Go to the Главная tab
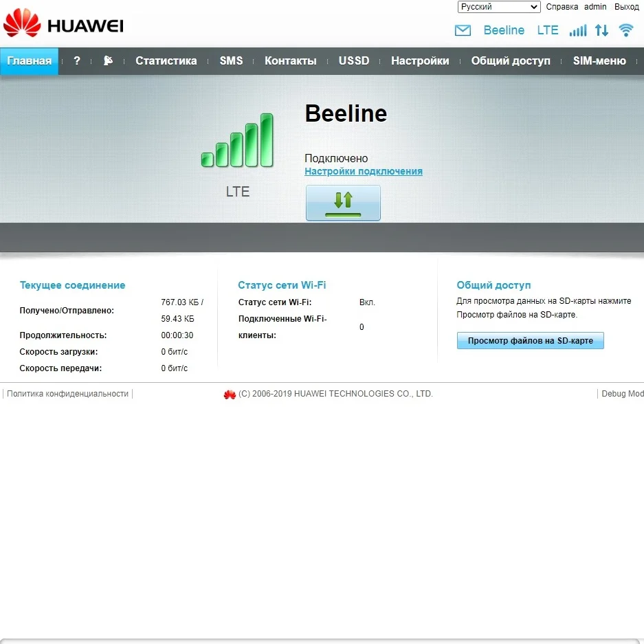Image resolution: width=644 pixels, height=644 pixels. [29, 60]
